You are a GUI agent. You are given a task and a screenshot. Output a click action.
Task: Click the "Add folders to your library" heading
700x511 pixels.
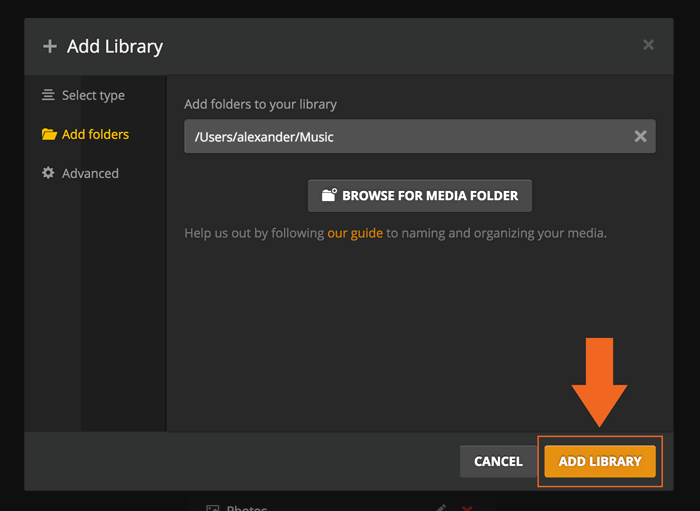[x=260, y=104]
